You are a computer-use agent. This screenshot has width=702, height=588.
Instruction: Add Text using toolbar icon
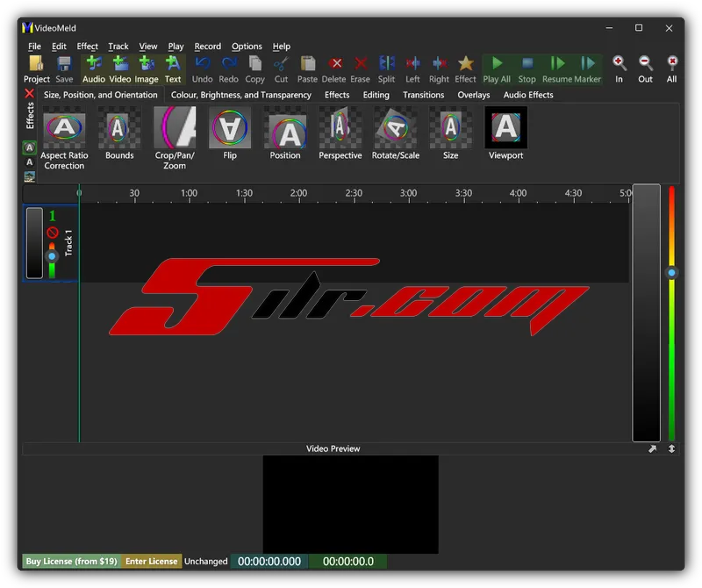(x=173, y=69)
